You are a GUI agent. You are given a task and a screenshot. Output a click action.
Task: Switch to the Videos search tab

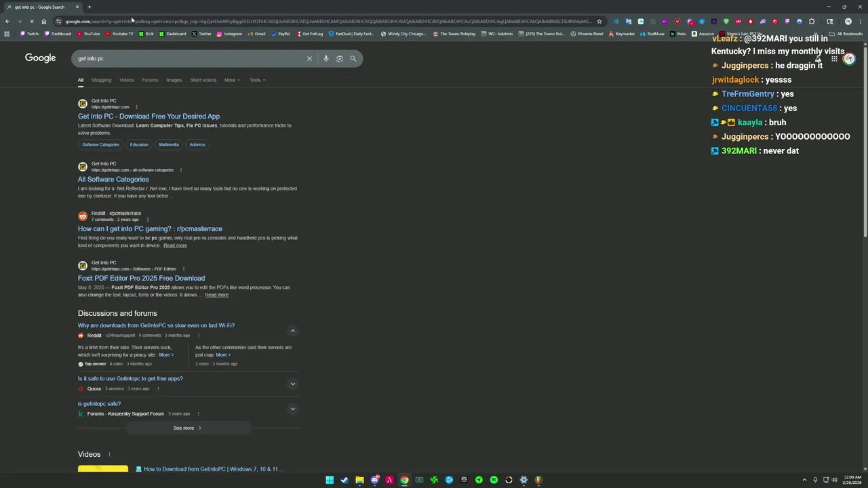[127, 80]
